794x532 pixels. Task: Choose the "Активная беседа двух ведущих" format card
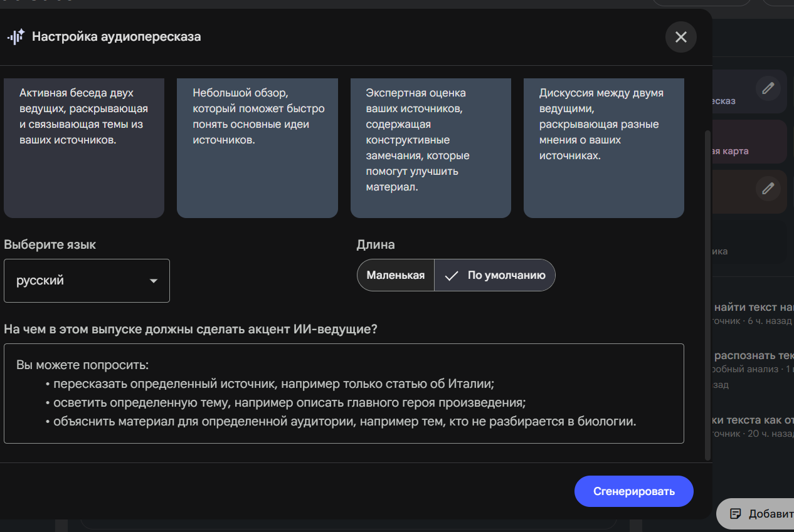(84, 148)
